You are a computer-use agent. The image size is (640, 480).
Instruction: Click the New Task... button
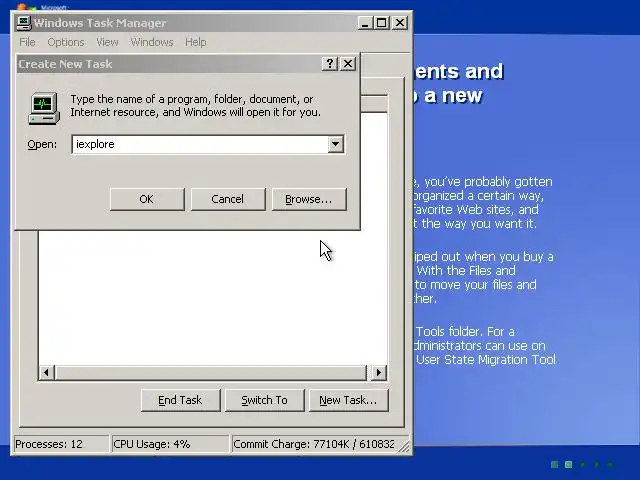[x=348, y=400]
